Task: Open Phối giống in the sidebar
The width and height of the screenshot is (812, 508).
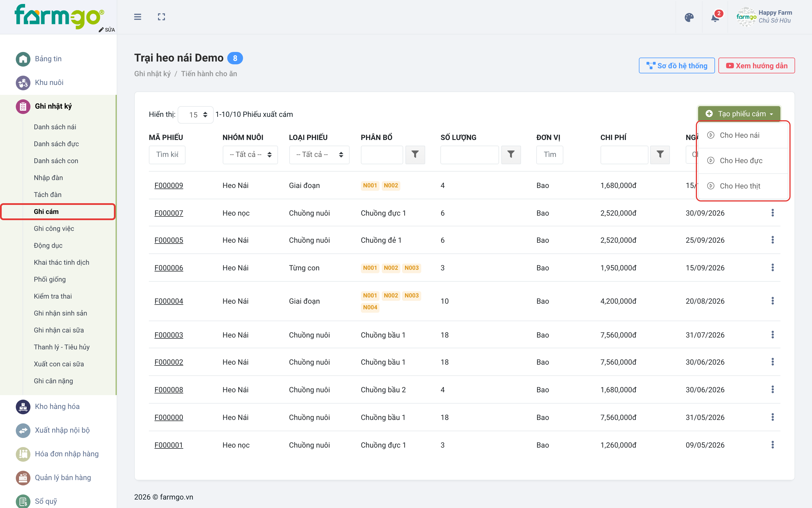Action: pos(50,279)
